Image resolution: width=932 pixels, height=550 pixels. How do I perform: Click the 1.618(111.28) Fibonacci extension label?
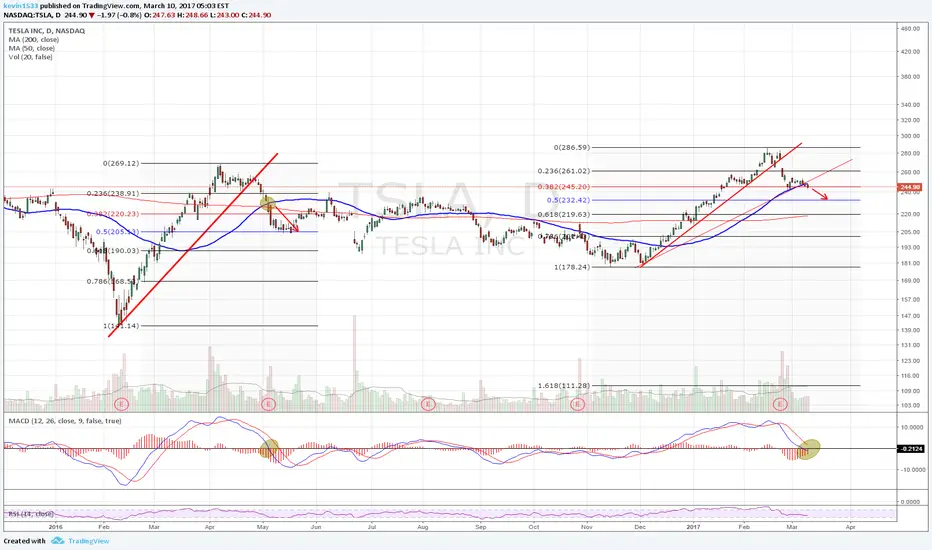tap(564, 386)
